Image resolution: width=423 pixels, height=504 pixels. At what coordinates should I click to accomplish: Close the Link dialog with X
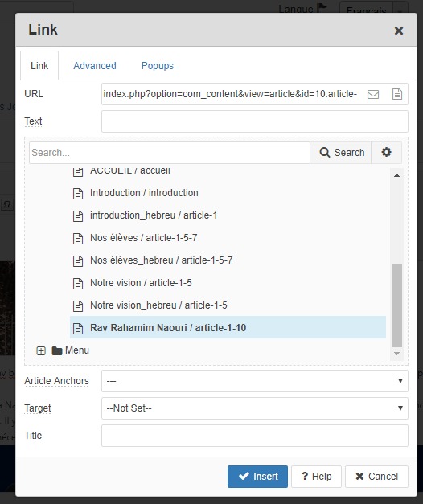[399, 31]
